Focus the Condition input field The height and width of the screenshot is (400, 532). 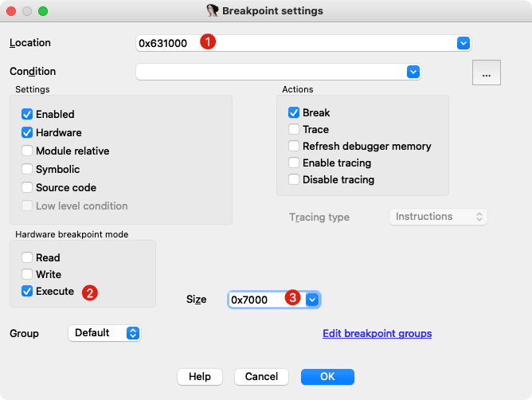point(278,72)
